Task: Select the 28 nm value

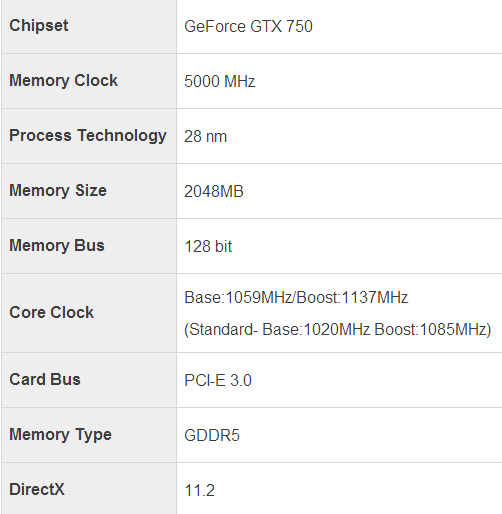Action: click(x=205, y=136)
